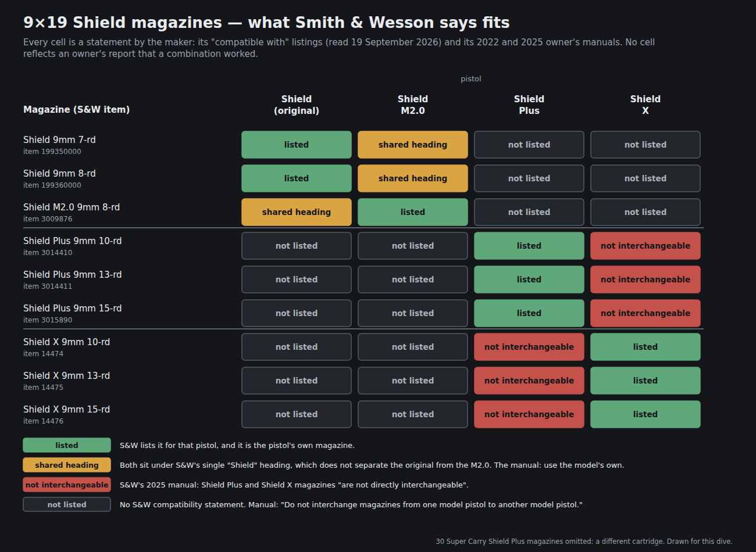Click the dark not listed legend swatch
The width and height of the screenshot is (756, 552).
67,504
